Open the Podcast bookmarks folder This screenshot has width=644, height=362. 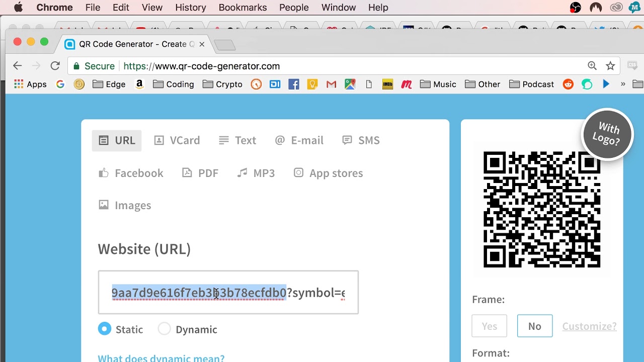click(x=532, y=84)
